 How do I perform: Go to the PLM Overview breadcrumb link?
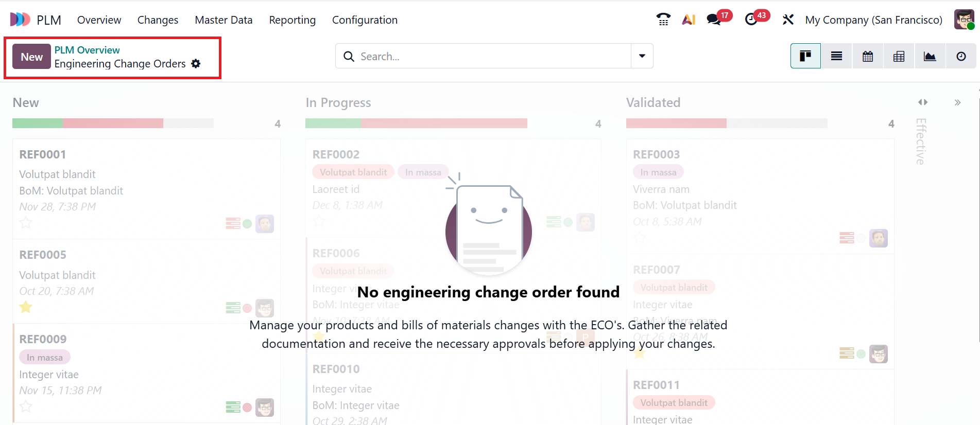tap(87, 50)
